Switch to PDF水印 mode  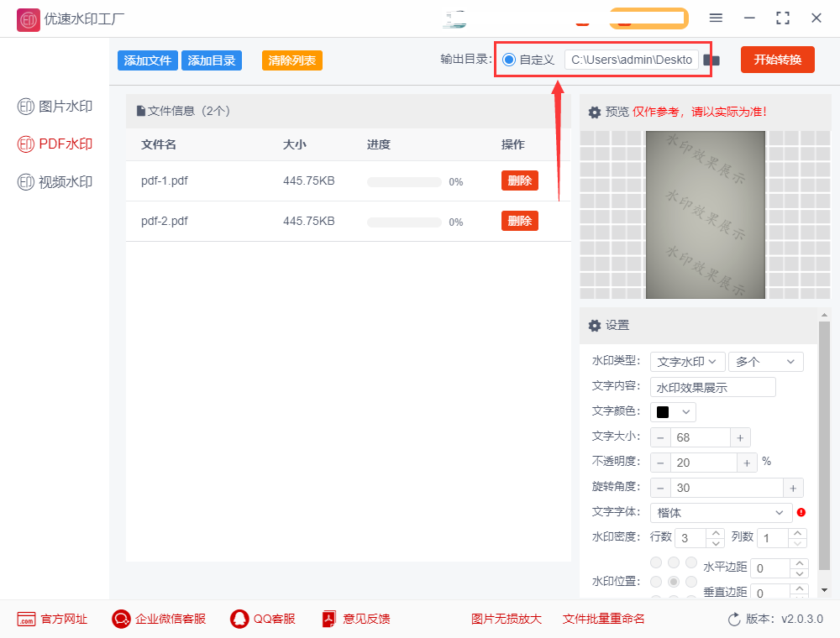tap(55, 144)
